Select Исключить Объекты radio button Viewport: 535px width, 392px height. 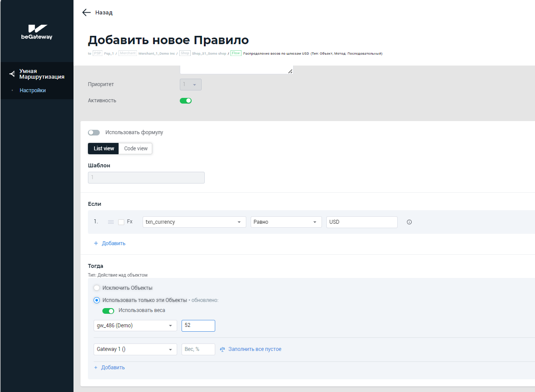(97, 288)
